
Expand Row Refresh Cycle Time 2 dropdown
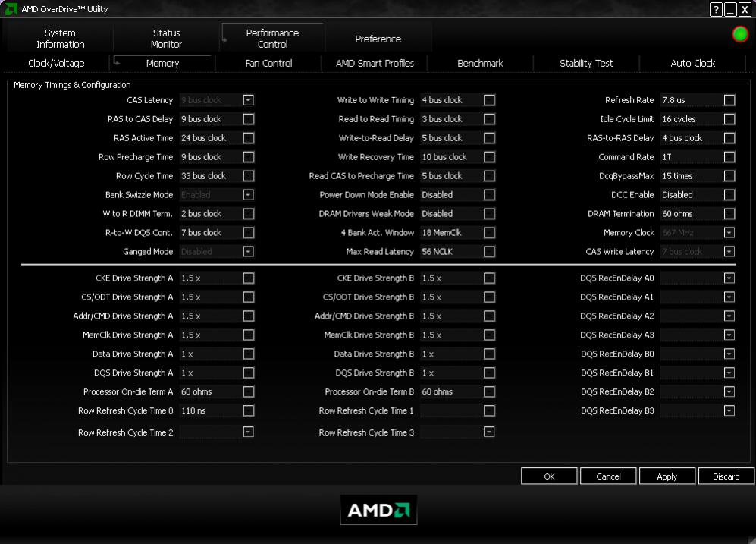[x=248, y=432]
